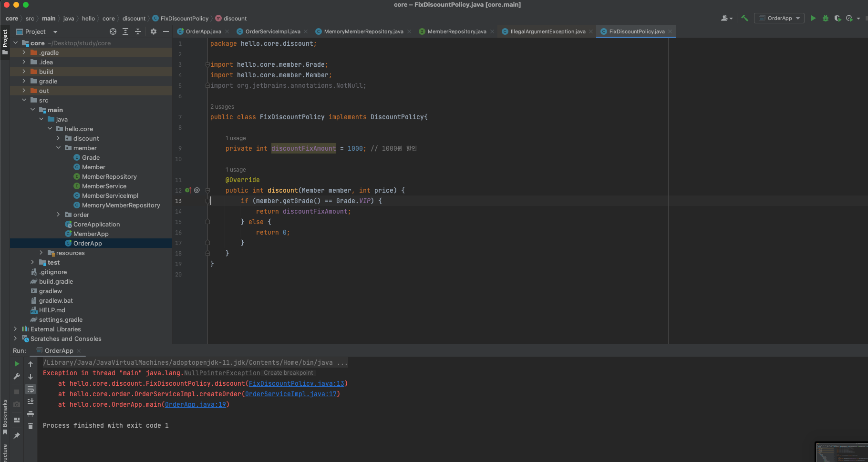Select the Grade enum in member package
This screenshot has height=462, width=868.
pos(91,157)
